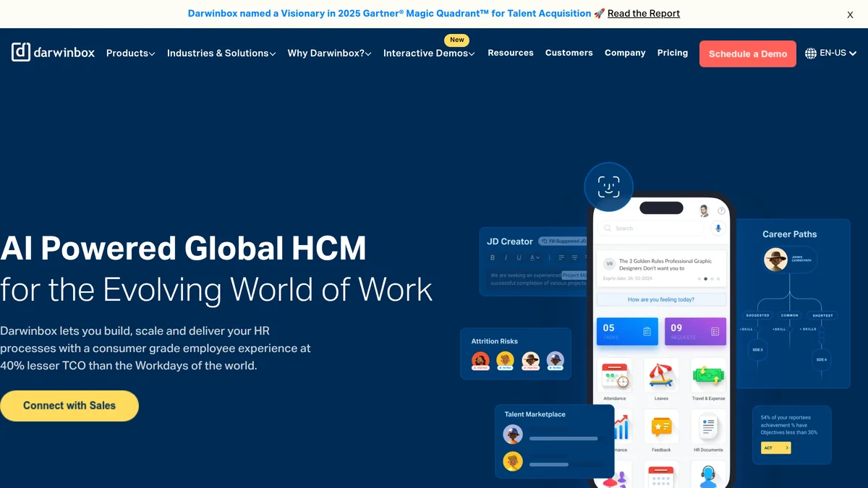The image size is (868, 488).
Task: Toggle italic formatting in JD Creator
Action: [x=506, y=257]
